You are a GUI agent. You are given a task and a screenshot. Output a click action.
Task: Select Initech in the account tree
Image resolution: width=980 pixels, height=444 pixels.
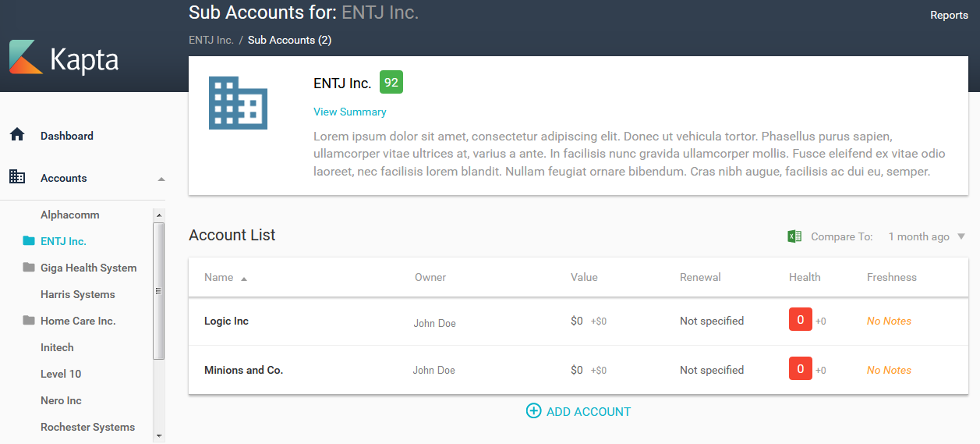57,347
